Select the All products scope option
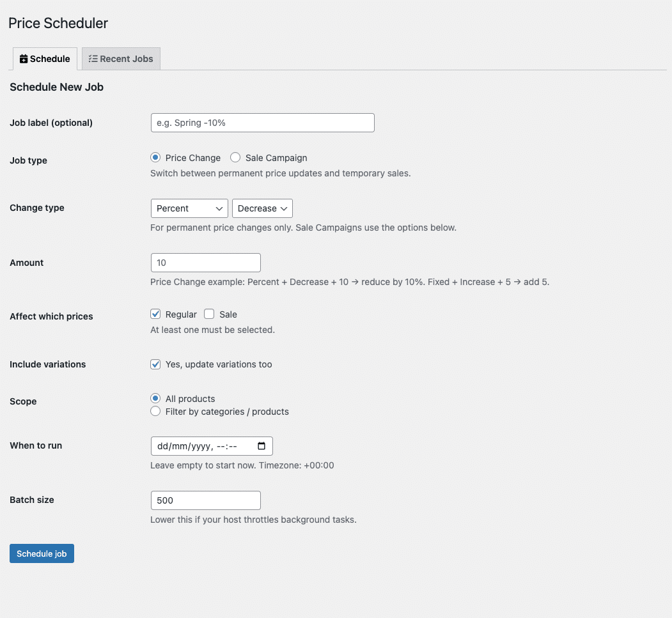672x618 pixels. [155, 399]
